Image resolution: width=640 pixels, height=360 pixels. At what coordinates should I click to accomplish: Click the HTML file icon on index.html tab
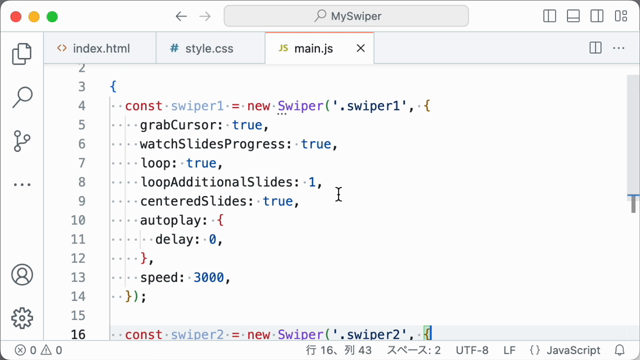click(62, 48)
